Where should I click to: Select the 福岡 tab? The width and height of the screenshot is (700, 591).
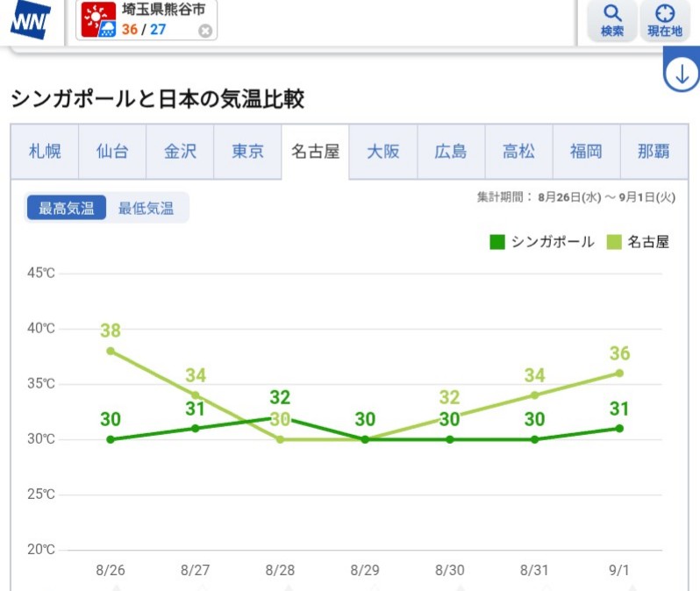tap(586, 152)
